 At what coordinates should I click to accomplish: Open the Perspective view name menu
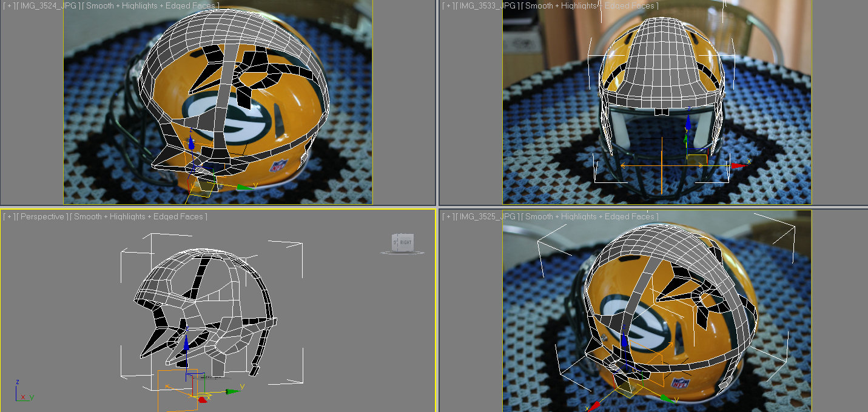point(42,216)
